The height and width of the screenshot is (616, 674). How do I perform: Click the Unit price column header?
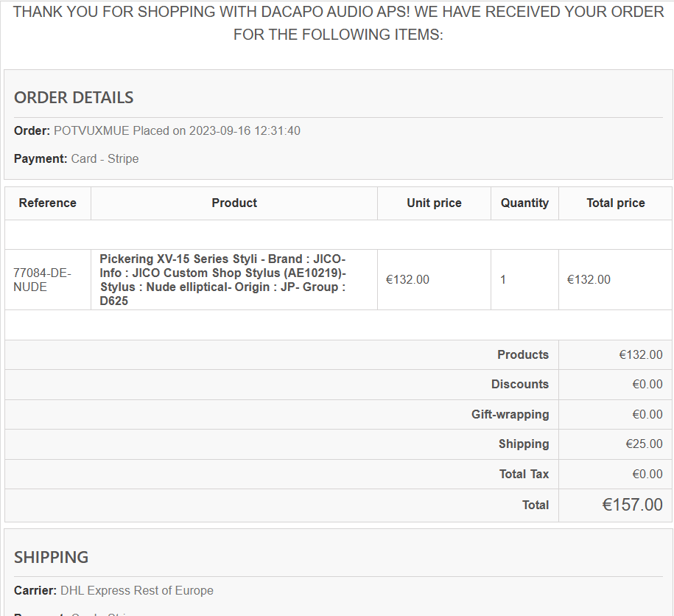(x=434, y=203)
